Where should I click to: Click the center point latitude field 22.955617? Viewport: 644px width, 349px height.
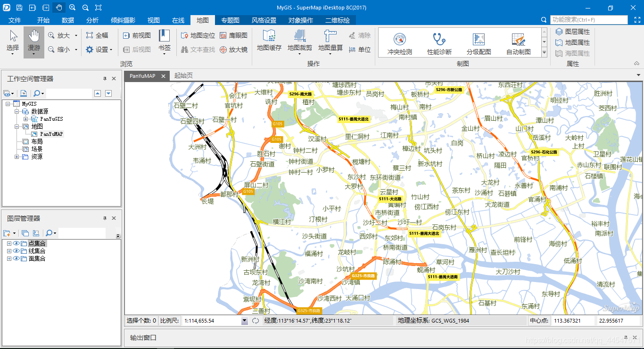tap(619, 321)
